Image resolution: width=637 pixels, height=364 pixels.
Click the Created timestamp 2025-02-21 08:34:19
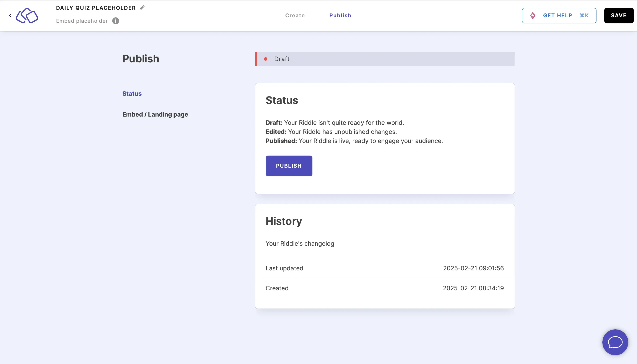tap(473, 288)
